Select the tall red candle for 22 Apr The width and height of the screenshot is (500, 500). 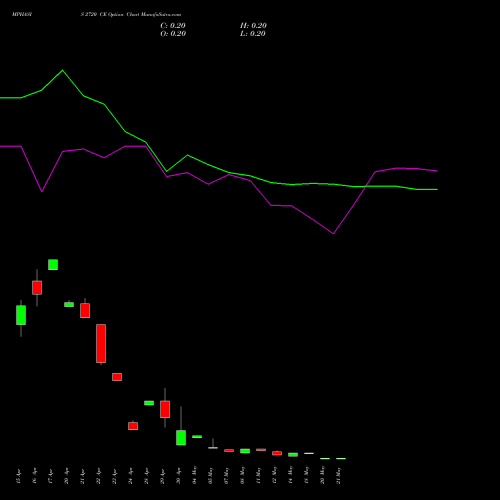101,343
